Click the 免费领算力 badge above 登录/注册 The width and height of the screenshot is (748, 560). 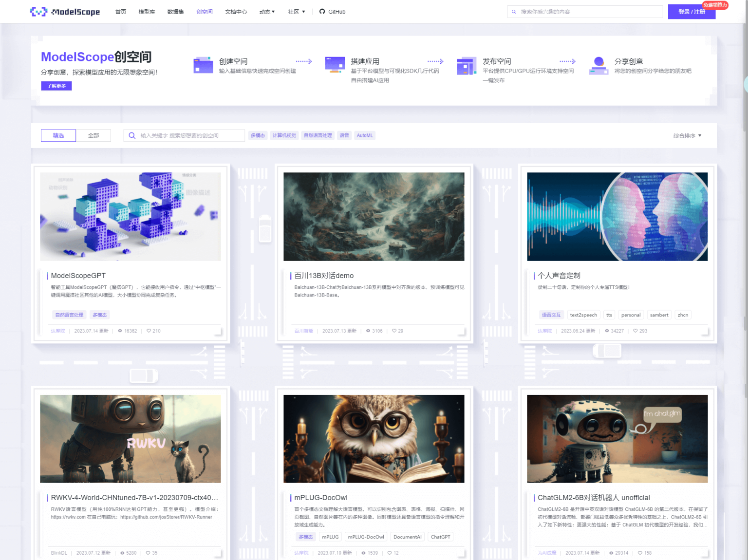715,5
